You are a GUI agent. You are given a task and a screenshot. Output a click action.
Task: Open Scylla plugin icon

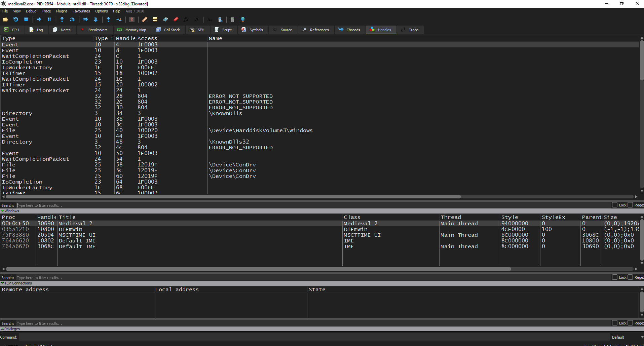click(132, 20)
